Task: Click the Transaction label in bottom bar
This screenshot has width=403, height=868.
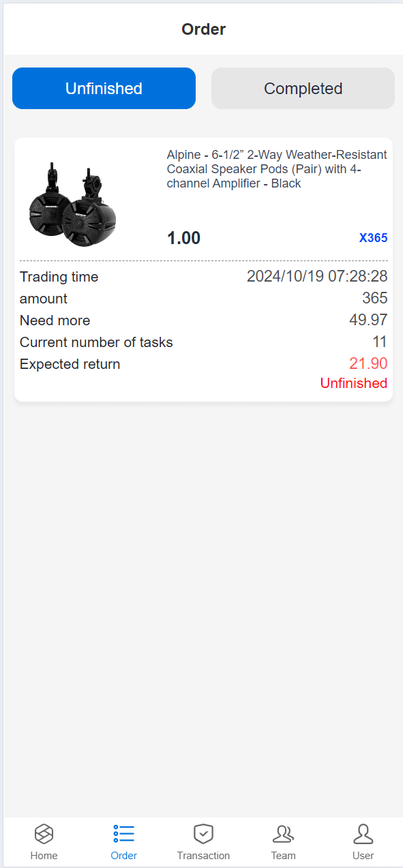Action: pos(203,856)
